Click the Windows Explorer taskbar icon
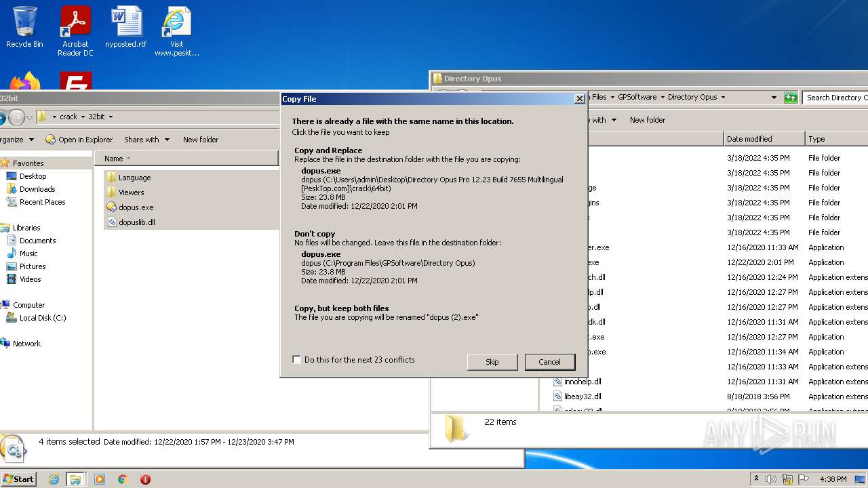Image resolution: width=868 pixels, height=488 pixels. 75,479
